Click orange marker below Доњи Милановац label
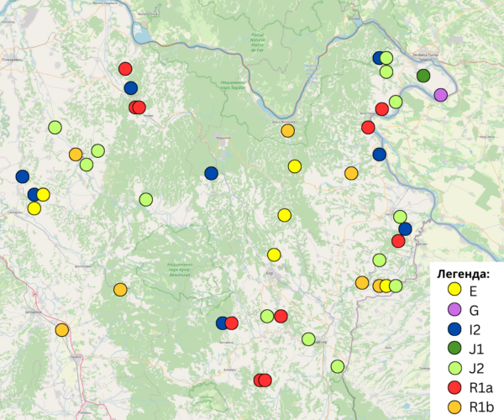Screen dimensions: 504x420 [287, 131]
